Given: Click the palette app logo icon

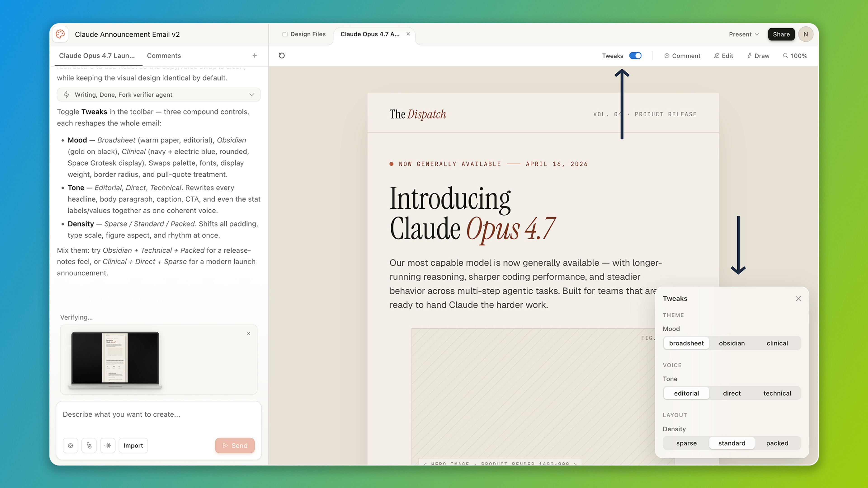Looking at the screenshot, I should (x=60, y=34).
